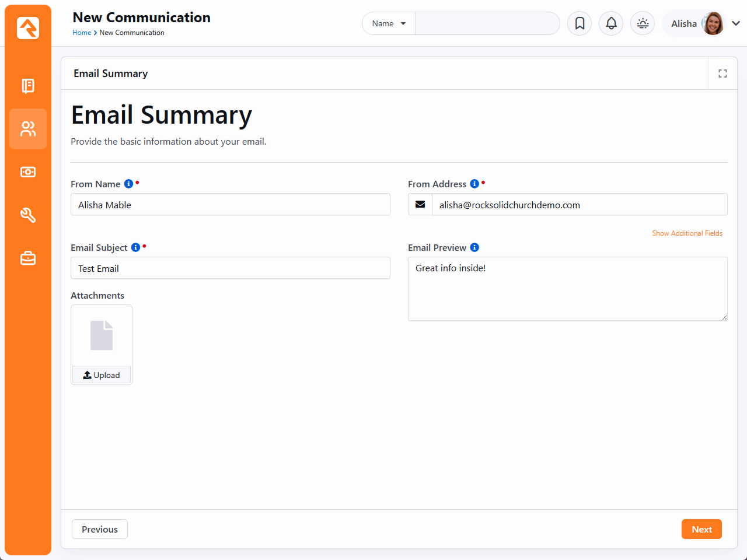This screenshot has width=747, height=560.
Task: Open the CMS briefcase icon in sidebar
Action: point(27,258)
